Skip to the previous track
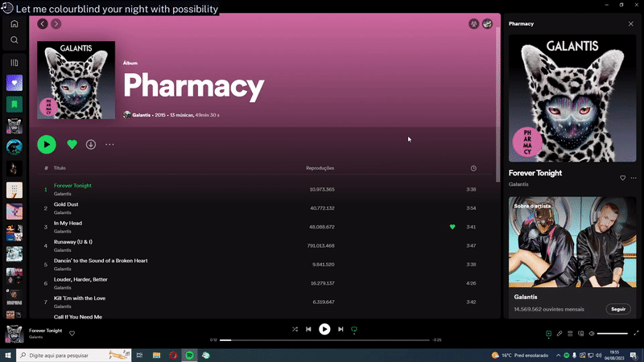 coord(308,329)
